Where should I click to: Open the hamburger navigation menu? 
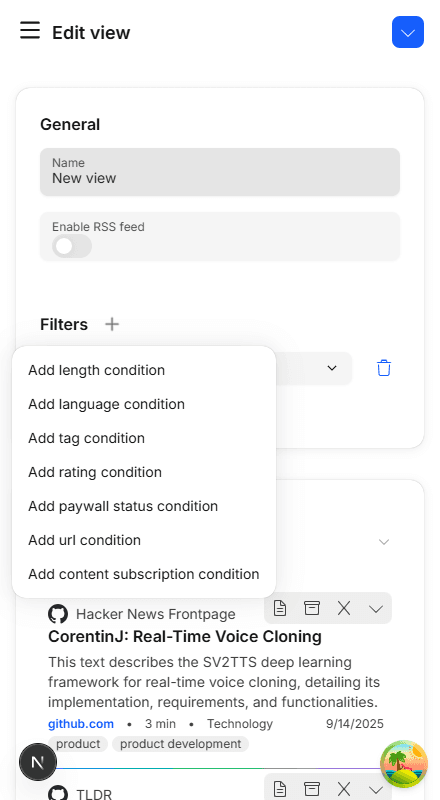coord(30,30)
